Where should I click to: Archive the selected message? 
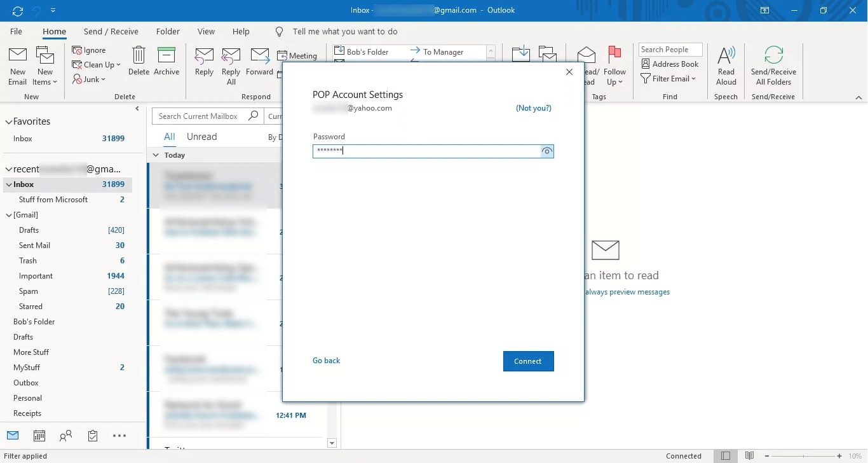point(166,62)
